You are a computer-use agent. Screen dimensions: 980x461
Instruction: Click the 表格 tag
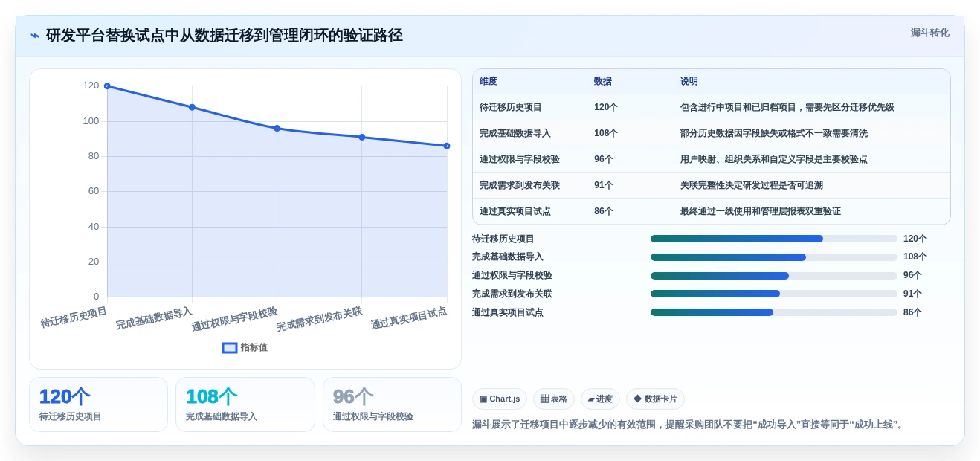click(x=554, y=399)
